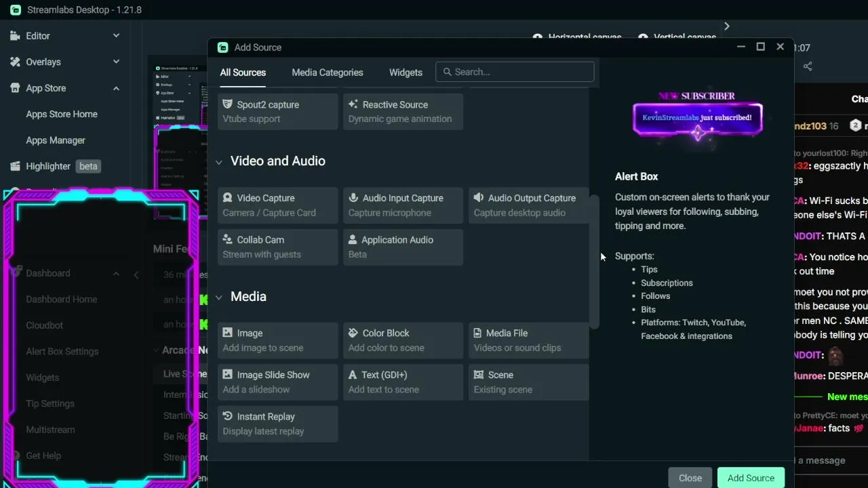Click the Close button in the dialog footer
Viewport: 868px width, 488px height.
tap(690, 478)
